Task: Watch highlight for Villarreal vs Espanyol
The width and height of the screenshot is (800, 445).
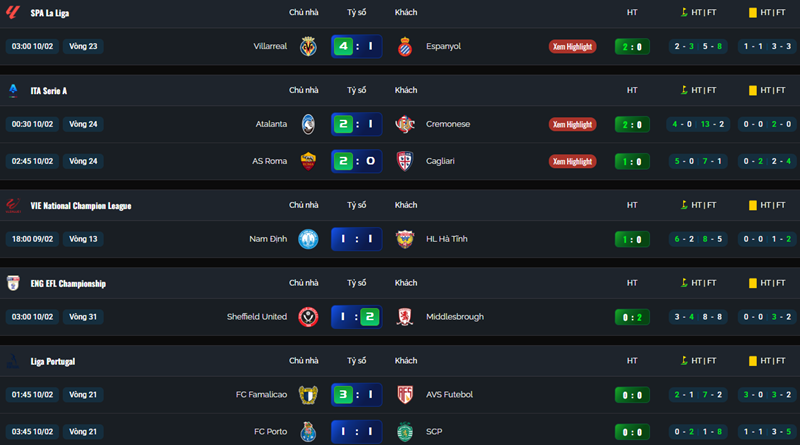Action: (572, 46)
